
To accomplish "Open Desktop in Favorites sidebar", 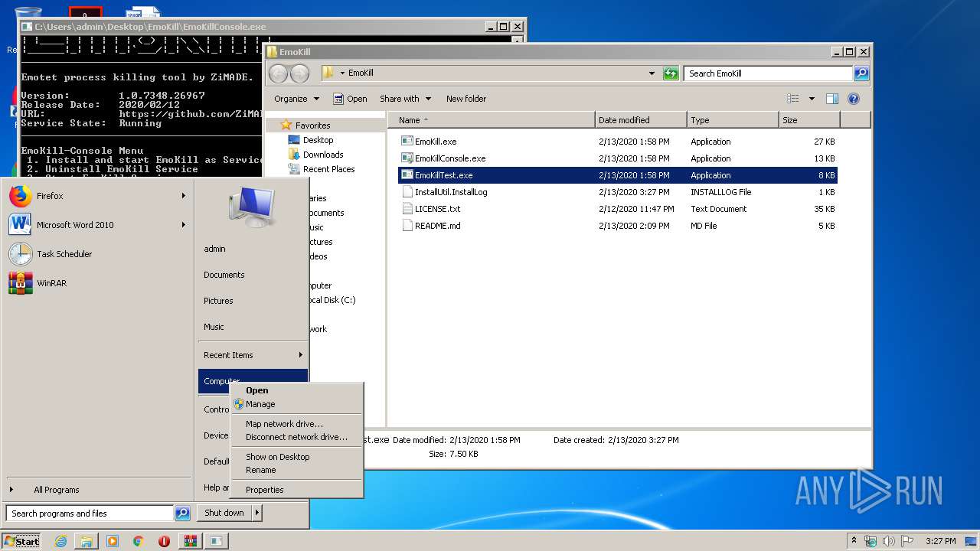I will [318, 140].
